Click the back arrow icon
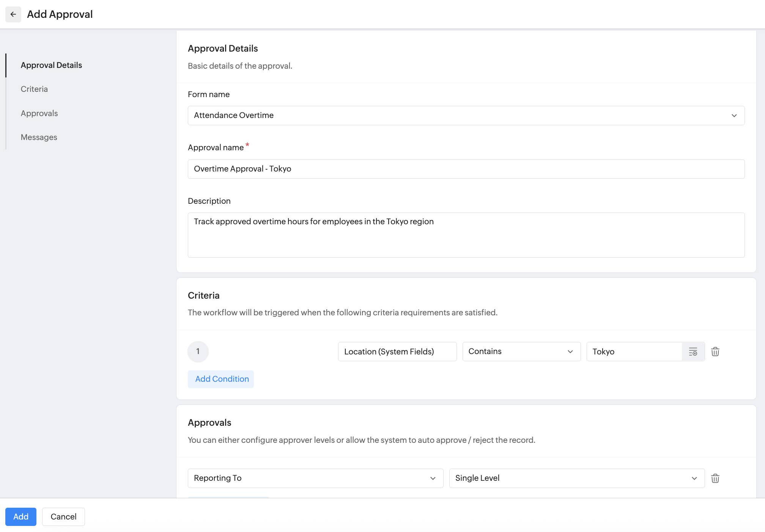 (x=13, y=14)
